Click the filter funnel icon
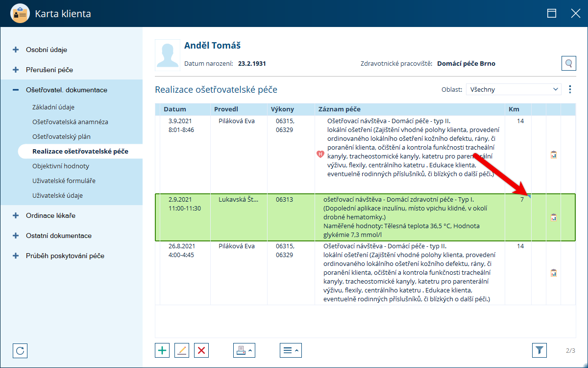 point(539,350)
